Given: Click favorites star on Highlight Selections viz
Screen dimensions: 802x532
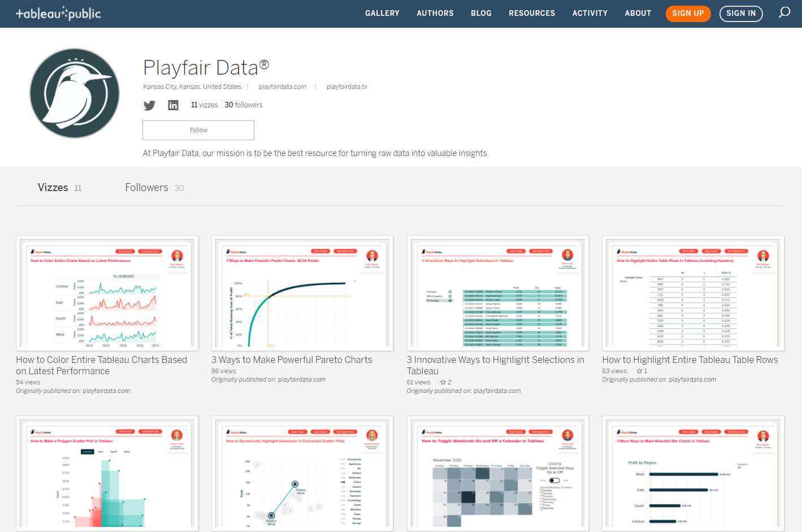Looking at the screenshot, I should 443,383.
